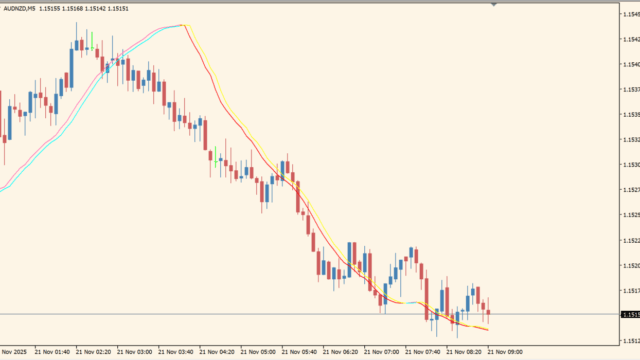
Task: Click the 21 Nov 03:00 time label
Action: [x=134, y=352]
